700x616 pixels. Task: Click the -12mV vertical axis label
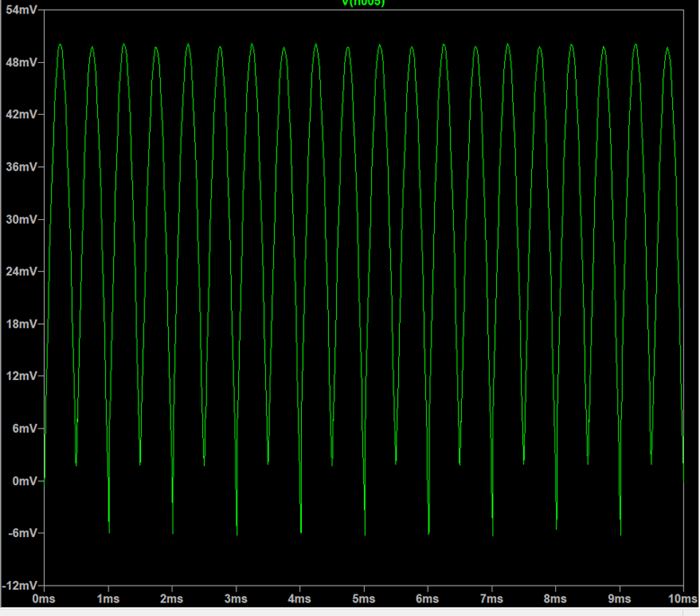pos(20,585)
